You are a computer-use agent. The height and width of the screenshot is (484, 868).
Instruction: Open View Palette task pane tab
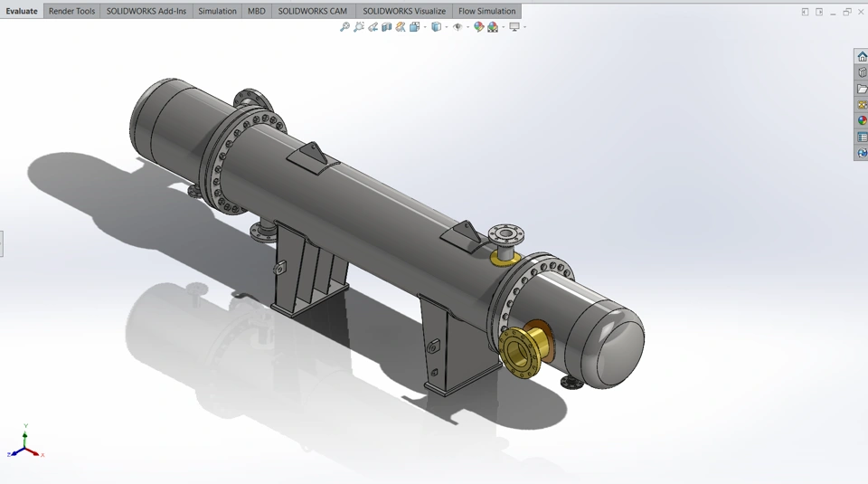pyautogui.click(x=862, y=105)
